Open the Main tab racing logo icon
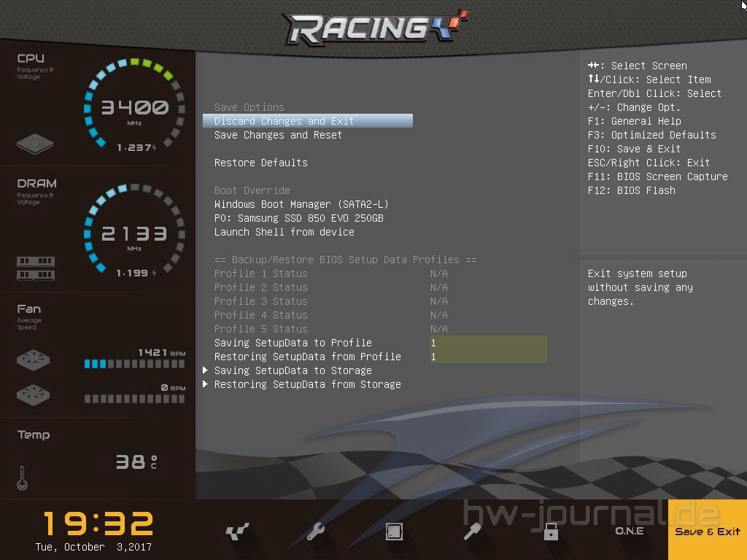 [x=237, y=531]
